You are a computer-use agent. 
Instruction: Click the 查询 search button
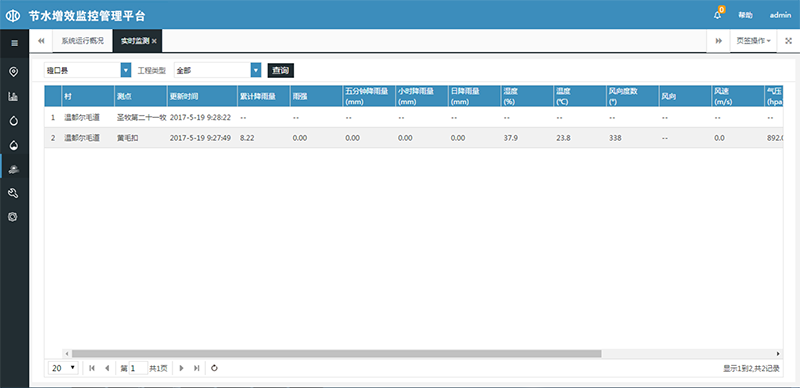click(x=281, y=70)
